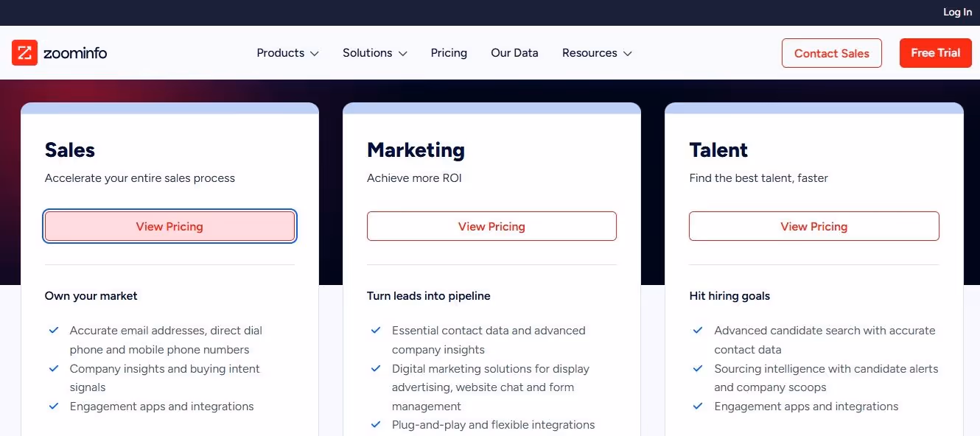Click the checkmark beside "Essential contact data"

tap(376, 330)
